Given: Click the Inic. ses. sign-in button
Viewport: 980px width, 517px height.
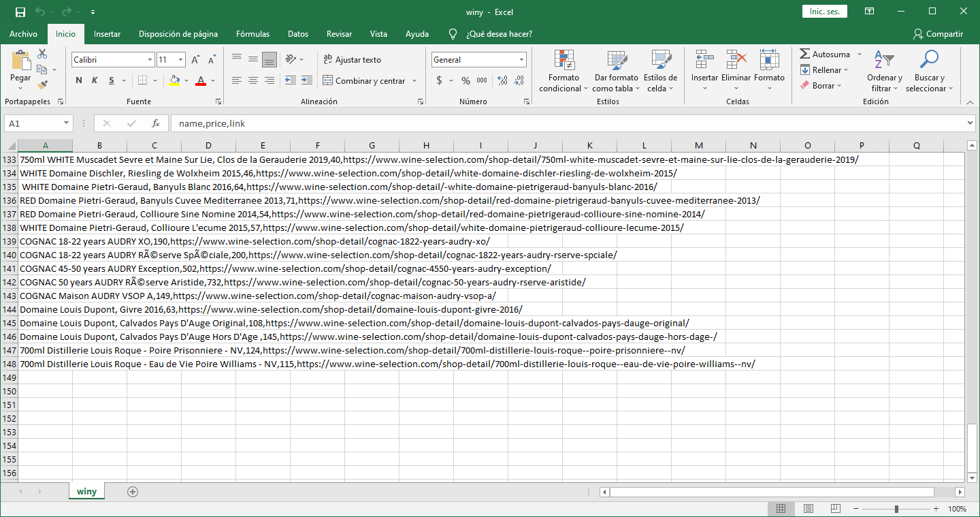Looking at the screenshot, I should tap(824, 12).
